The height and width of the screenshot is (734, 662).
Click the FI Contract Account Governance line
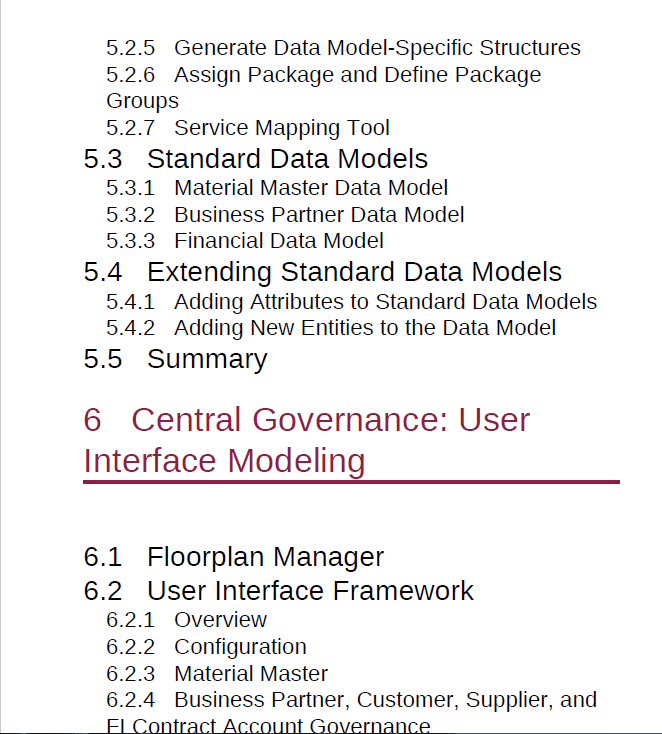point(268,725)
